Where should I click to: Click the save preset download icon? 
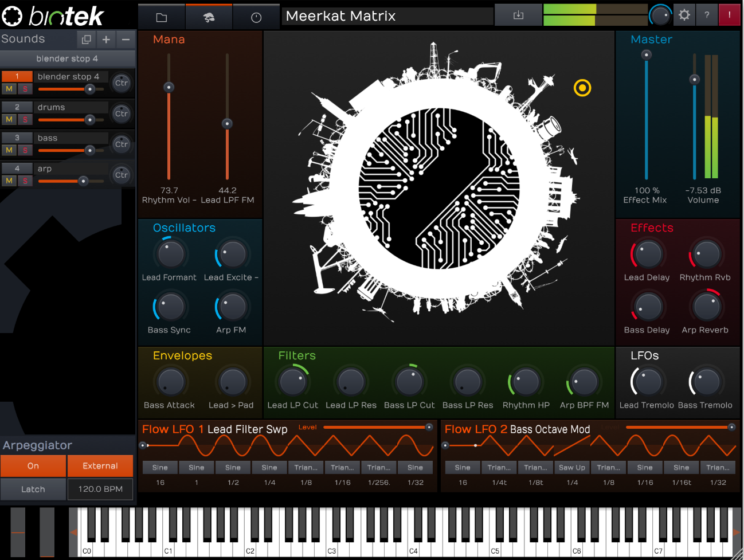(518, 15)
